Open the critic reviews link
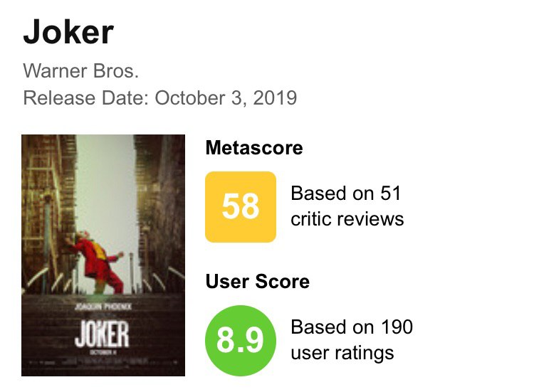The image size is (534, 392). pos(347,218)
